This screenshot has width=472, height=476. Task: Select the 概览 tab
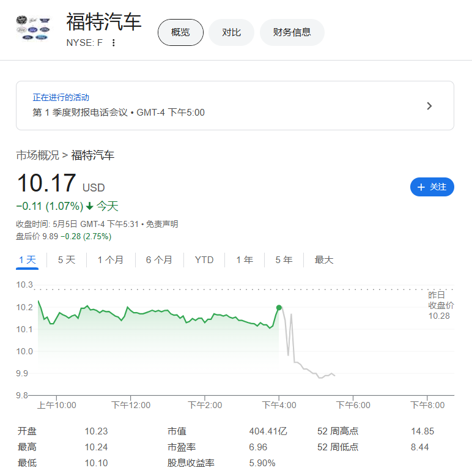coord(180,32)
